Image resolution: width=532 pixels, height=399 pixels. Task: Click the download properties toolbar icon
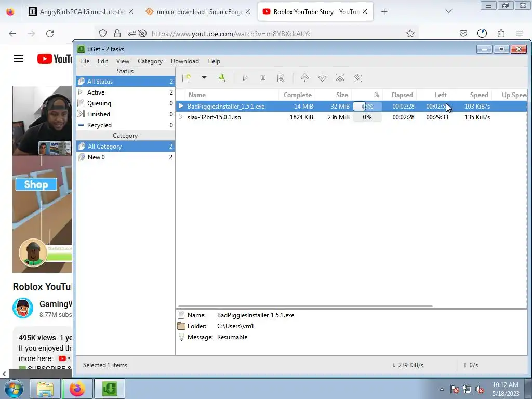281,78
